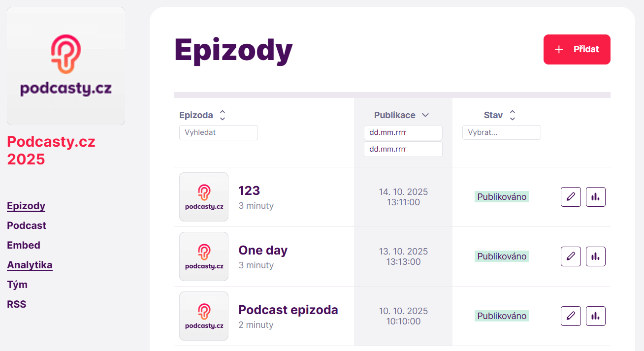Open the One day episode thumbnail
Screen dimensions: 644x351
[x=204, y=256]
